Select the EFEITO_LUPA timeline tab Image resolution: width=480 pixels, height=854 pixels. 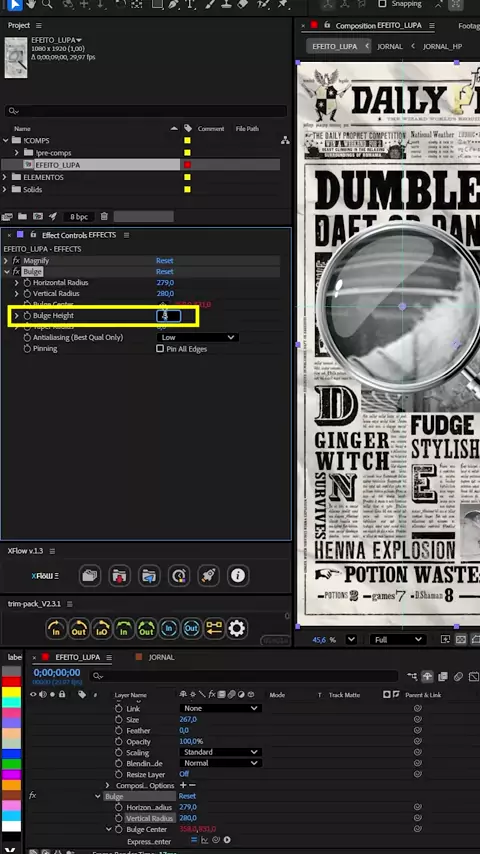[x=77, y=657]
